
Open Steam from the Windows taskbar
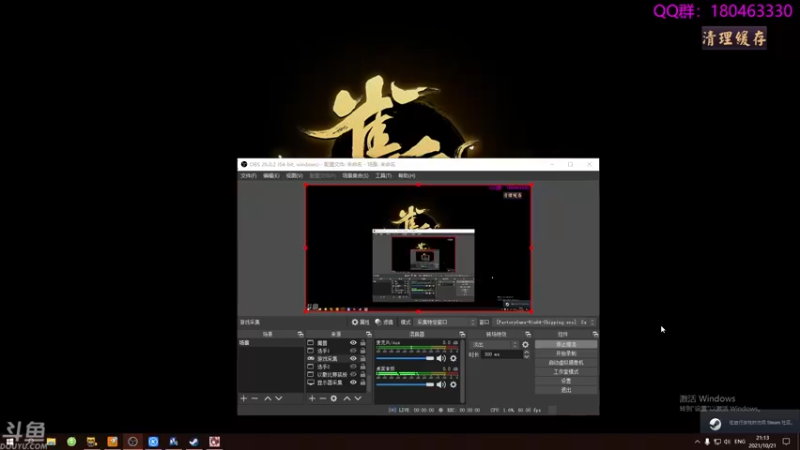pyautogui.click(x=194, y=441)
